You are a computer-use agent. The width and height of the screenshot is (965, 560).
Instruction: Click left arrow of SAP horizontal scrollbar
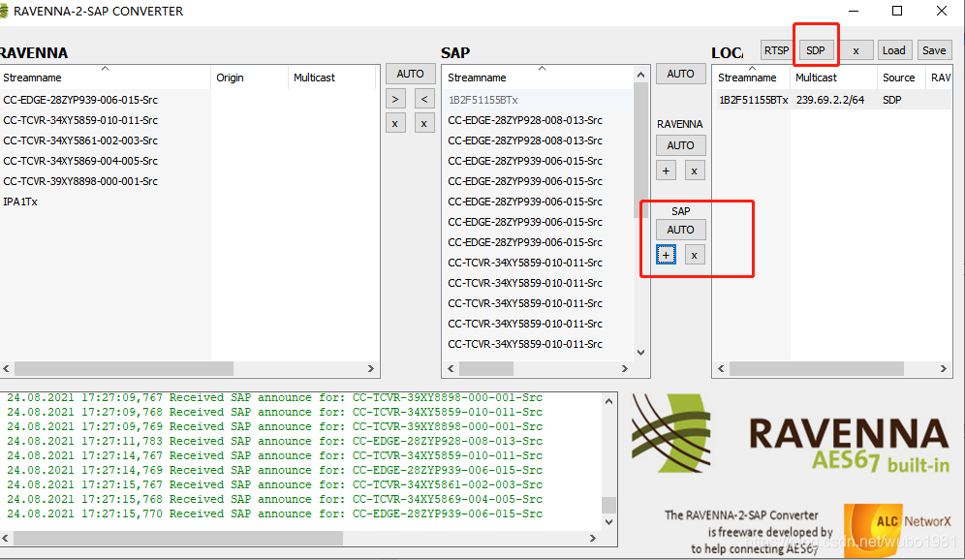[451, 368]
